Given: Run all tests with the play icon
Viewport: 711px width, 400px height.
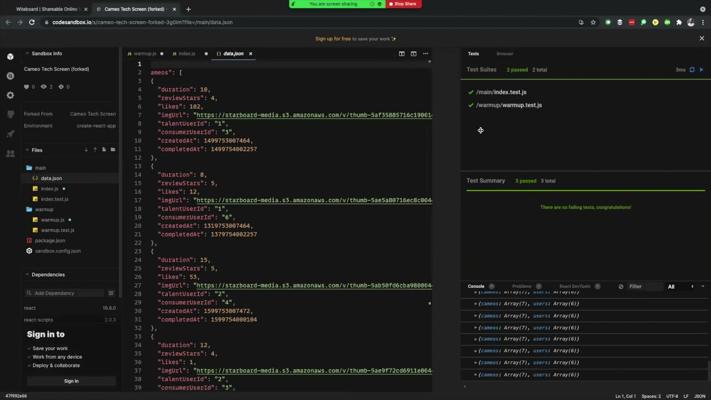Looking at the screenshot, I should (x=701, y=70).
